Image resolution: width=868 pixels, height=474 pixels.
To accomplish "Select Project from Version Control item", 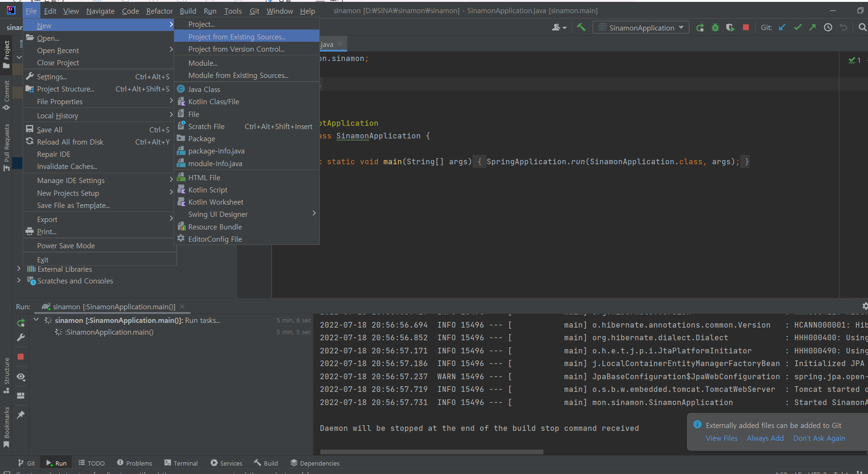I will coord(247,49).
